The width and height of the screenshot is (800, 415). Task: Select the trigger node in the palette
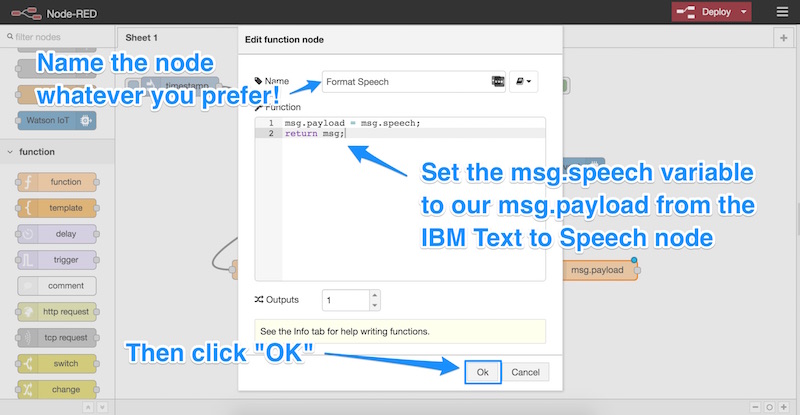(x=57, y=260)
